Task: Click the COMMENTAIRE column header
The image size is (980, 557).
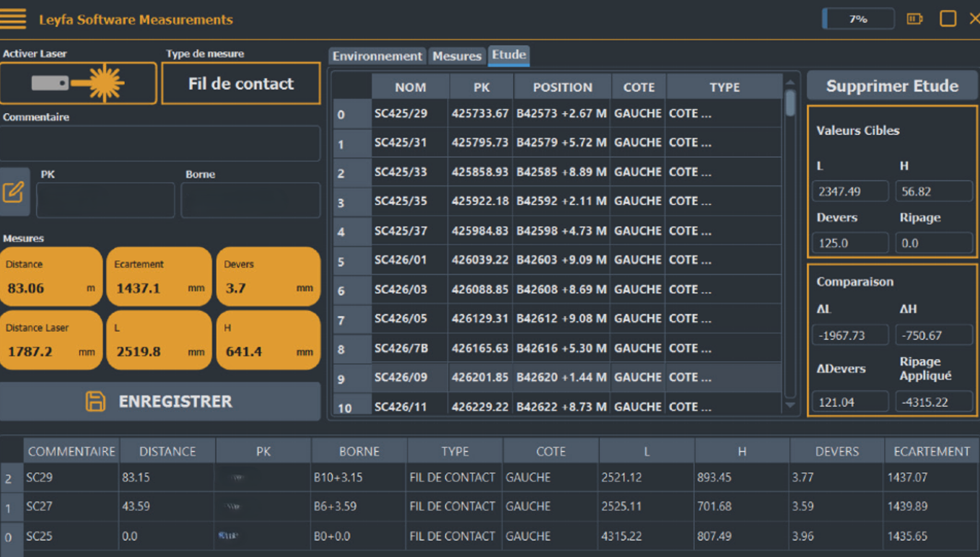Action: (71, 452)
